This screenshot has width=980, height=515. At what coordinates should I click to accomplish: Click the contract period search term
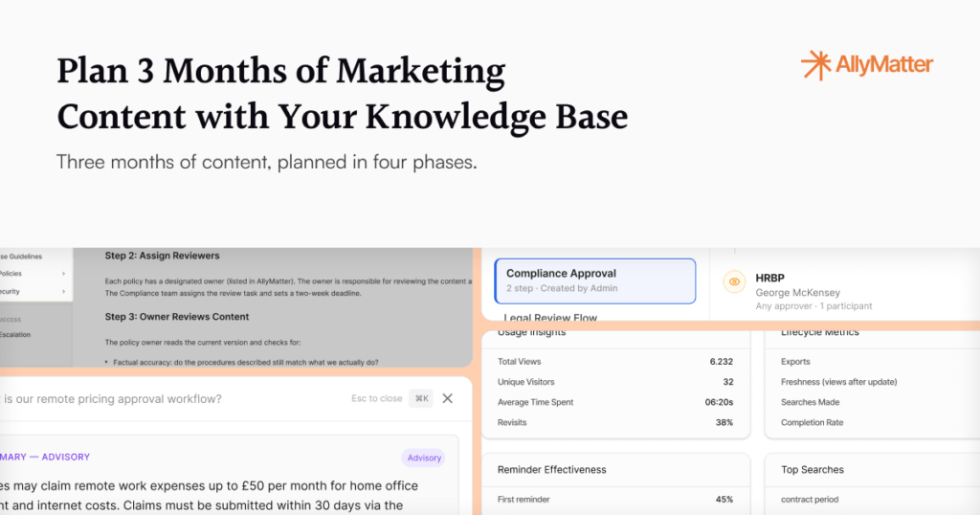click(810, 500)
